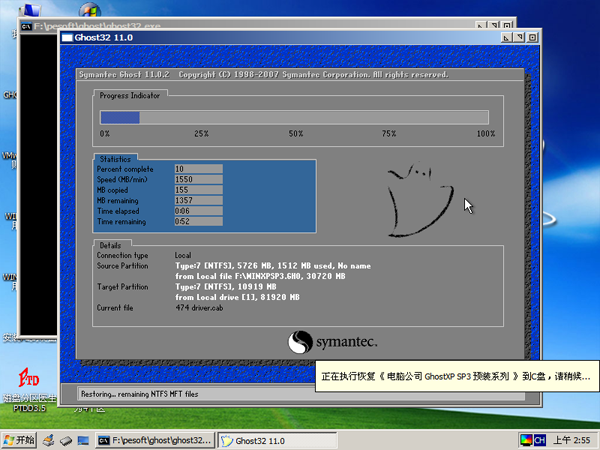Click the Statistics panel heading
The height and width of the screenshot is (450, 600).
point(115,159)
